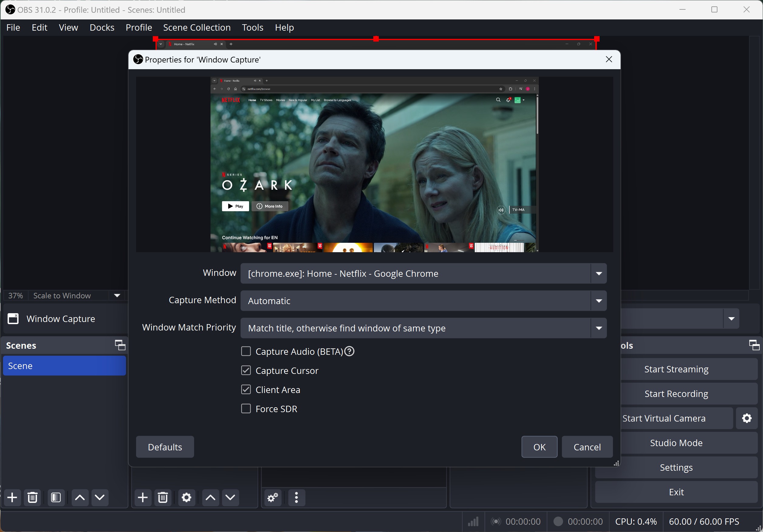763x532 pixels.
Task: Remove selected scene with trash icon
Action: [33, 497]
